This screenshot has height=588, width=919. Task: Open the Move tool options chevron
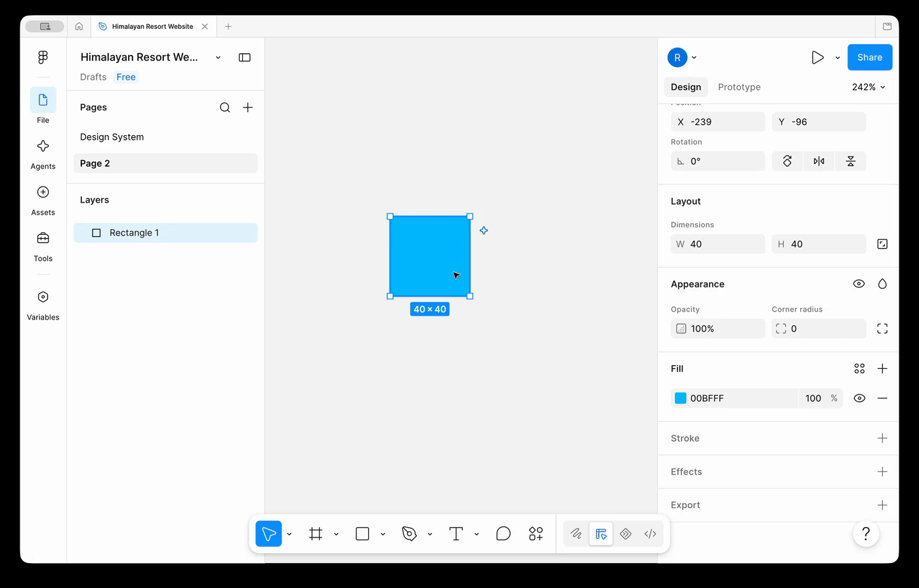(x=289, y=534)
